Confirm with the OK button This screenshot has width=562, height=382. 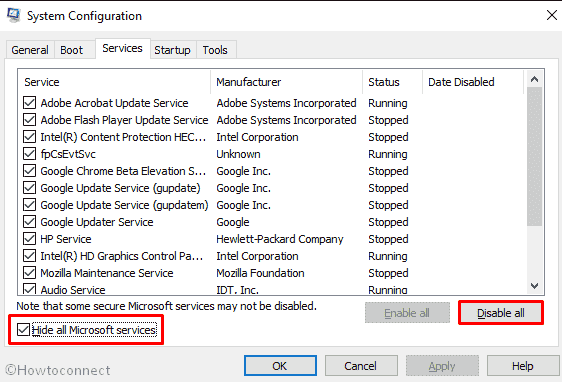[280, 366]
